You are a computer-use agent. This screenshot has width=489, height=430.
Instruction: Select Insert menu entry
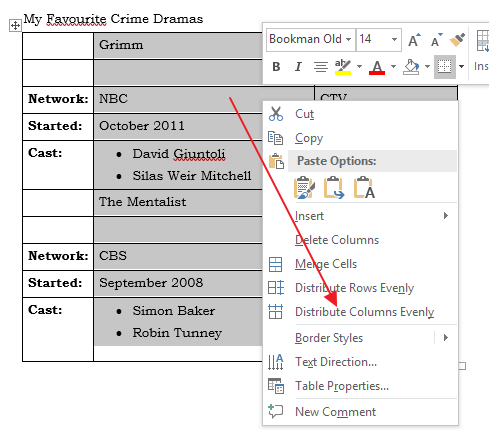(x=360, y=216)
